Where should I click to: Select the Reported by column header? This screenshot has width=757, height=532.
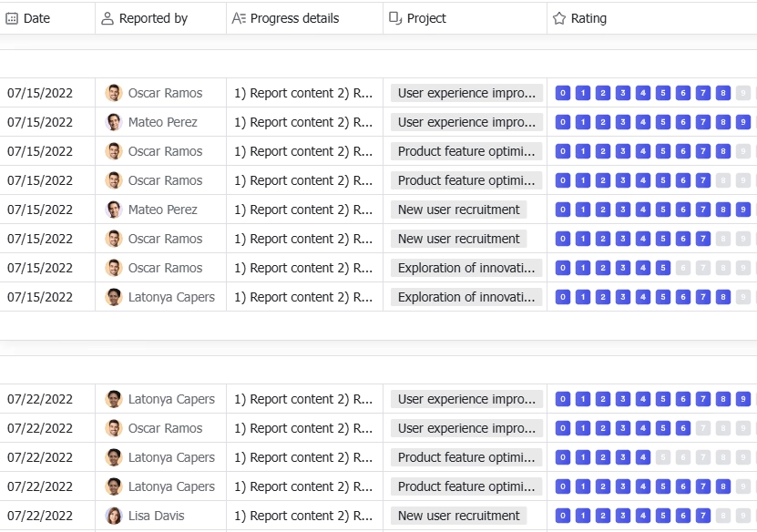click(160, 18)
